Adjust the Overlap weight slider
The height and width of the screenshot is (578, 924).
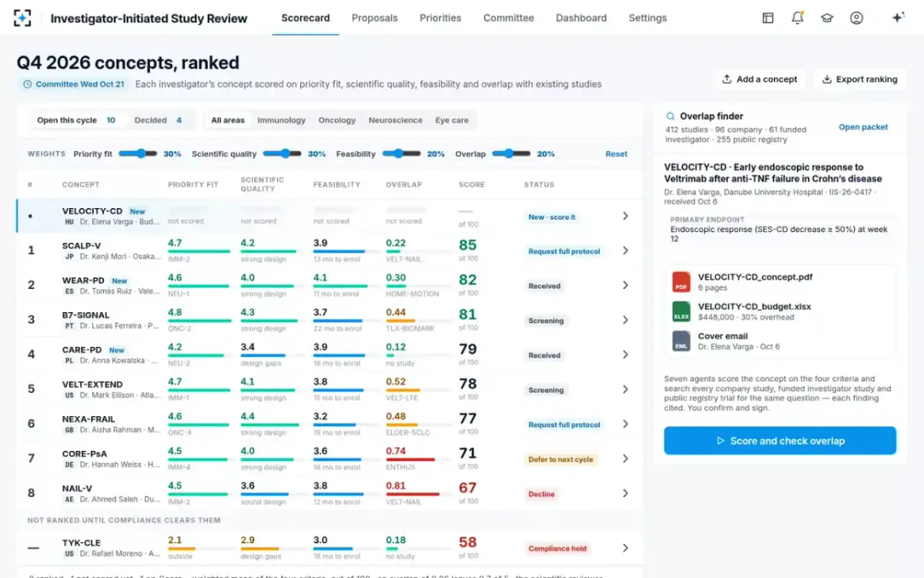point(511,153)
